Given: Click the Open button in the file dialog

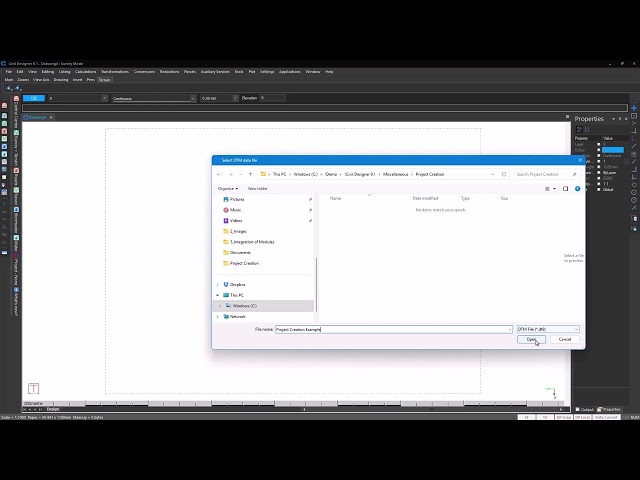Looking at the screenshot, I should coord(531,339).
